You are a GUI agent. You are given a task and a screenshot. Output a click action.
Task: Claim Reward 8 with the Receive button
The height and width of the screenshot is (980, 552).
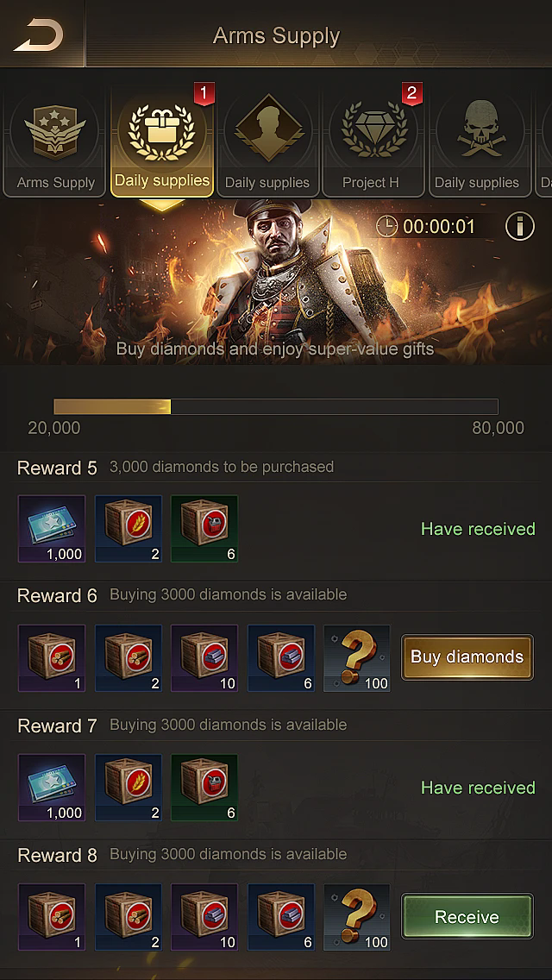pyautogui.click(x=467, y=917)
